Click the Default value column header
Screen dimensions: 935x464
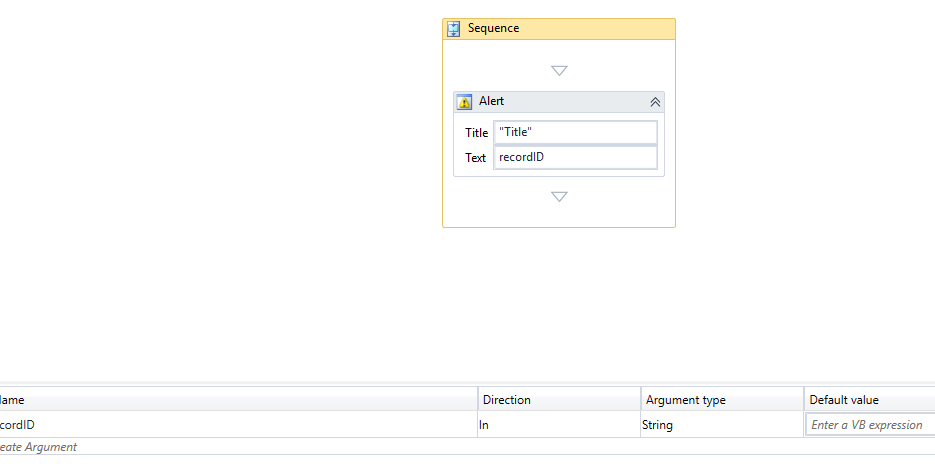point(870,400)
